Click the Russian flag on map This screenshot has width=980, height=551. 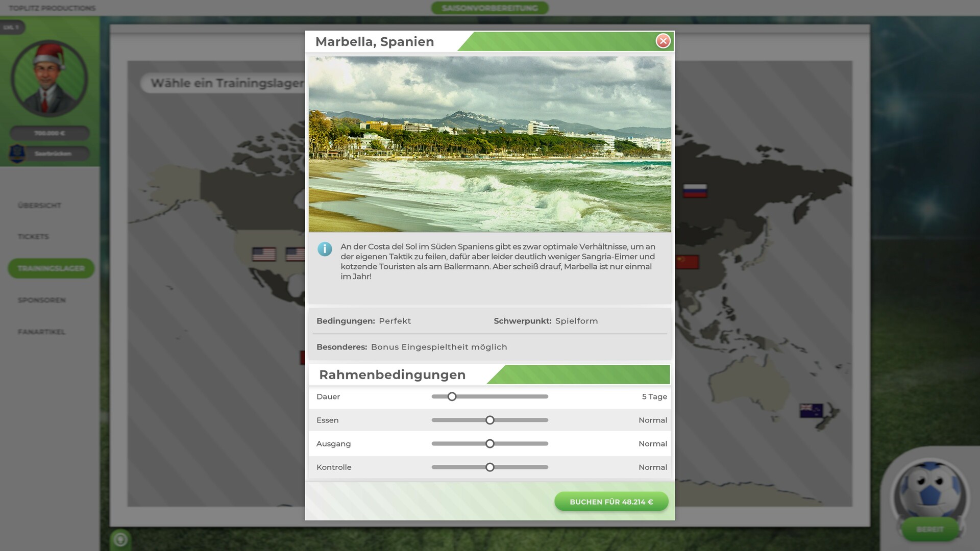pyautogui.click(x=695, y=190)
